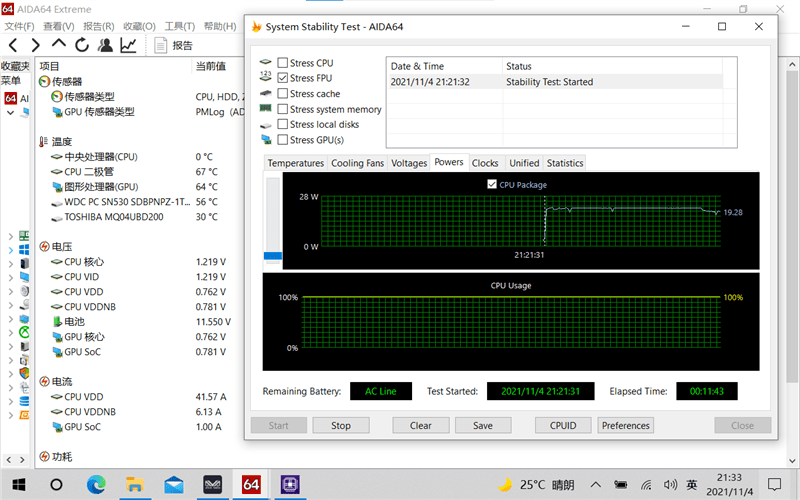Enable the Stress CPU checkbox
The image size is (800, 500).
tap(283, 63)
